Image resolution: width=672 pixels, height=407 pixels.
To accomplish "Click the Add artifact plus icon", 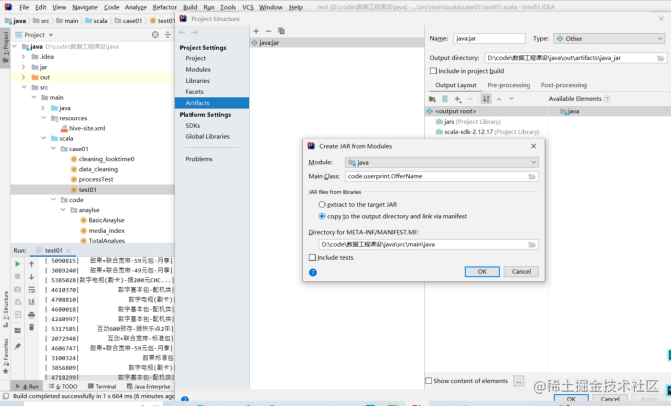I will click(256, 31).
